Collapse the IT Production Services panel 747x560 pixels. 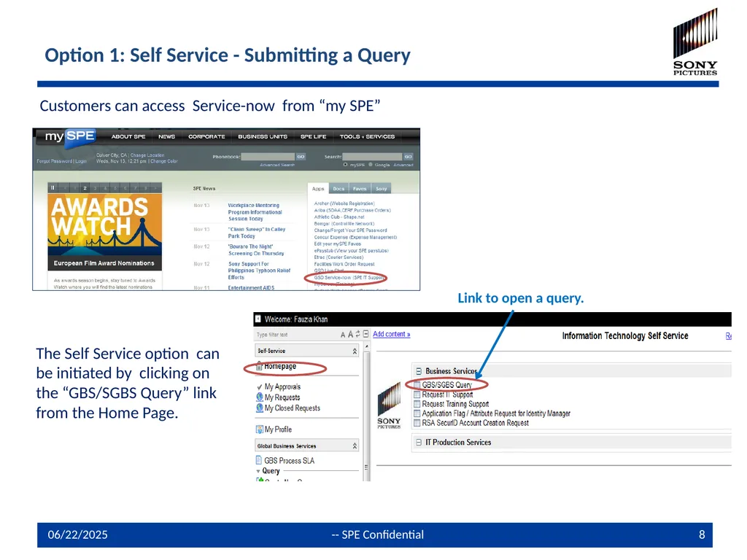pos(419,443)
